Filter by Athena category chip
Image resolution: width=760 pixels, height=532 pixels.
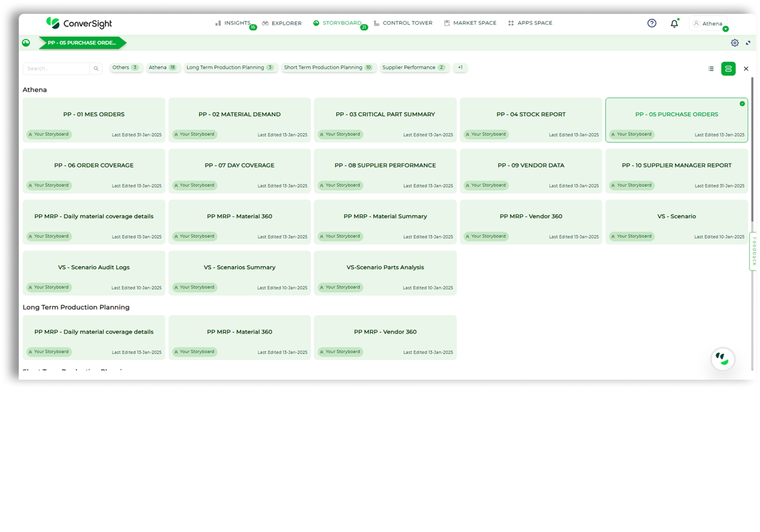tap(163, 67)
